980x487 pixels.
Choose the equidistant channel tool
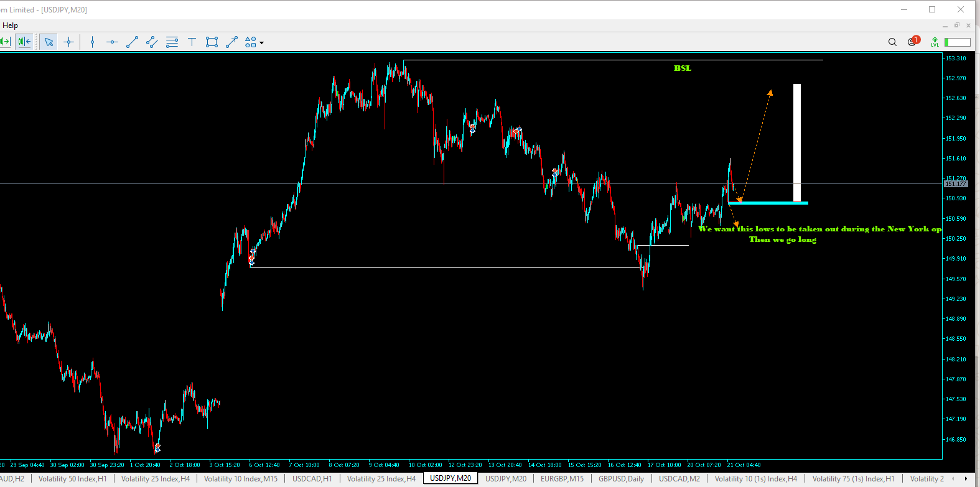click(x=152, y=42)
